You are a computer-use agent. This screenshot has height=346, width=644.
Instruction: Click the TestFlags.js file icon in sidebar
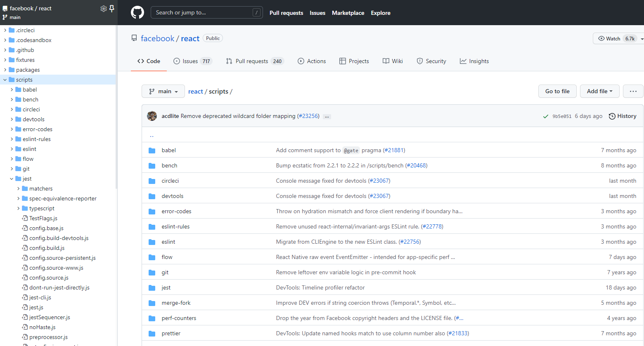tap(25, 218)
